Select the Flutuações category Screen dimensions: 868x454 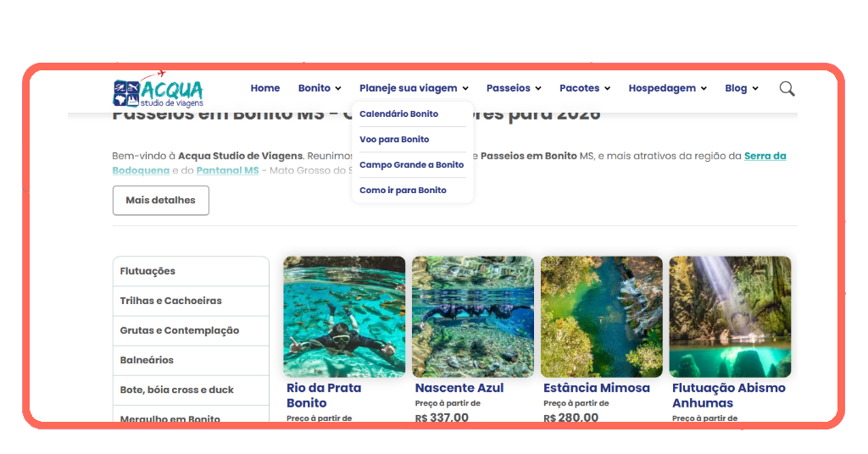click(x=191, y=271)
